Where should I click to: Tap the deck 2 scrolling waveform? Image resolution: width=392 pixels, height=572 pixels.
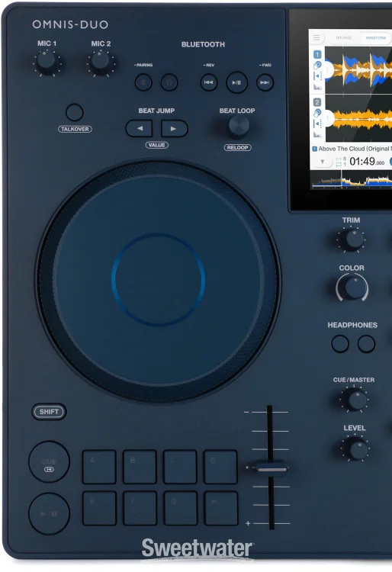coord(358,118)
